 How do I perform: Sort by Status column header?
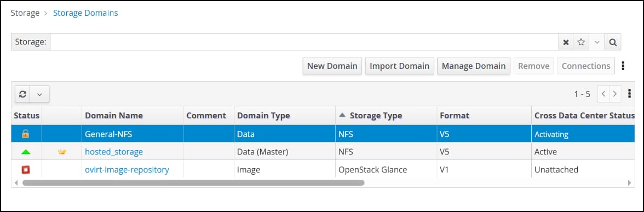click(27, 116)
